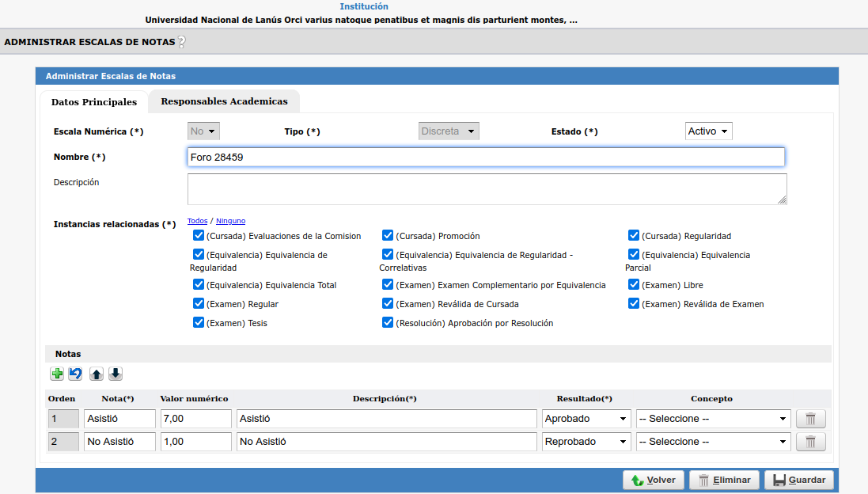Open the Estado Activo dropdown
Viewport: 868px width, 494px height.
tap(709, 131)
